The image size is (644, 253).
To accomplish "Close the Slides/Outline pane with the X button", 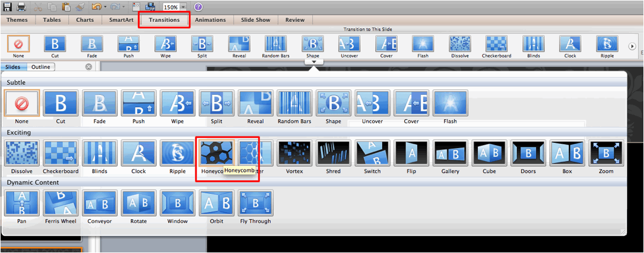I will pos(88,67).
